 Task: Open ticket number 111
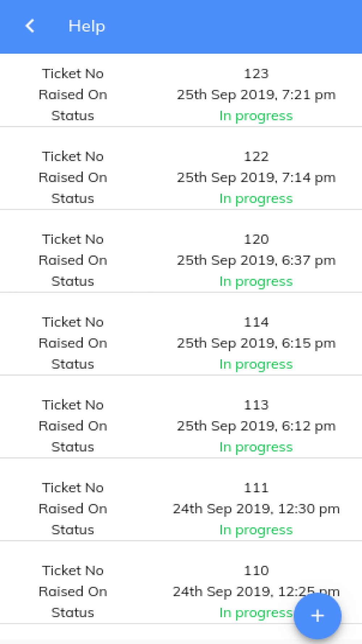coord(181,509)
